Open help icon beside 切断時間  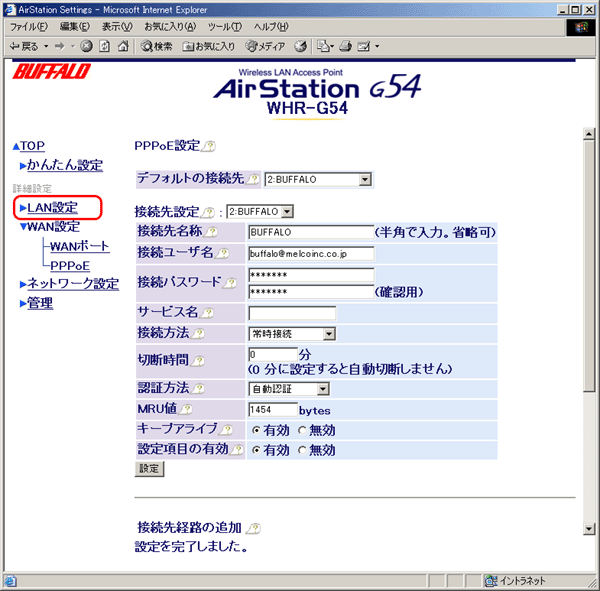[198, 360]
